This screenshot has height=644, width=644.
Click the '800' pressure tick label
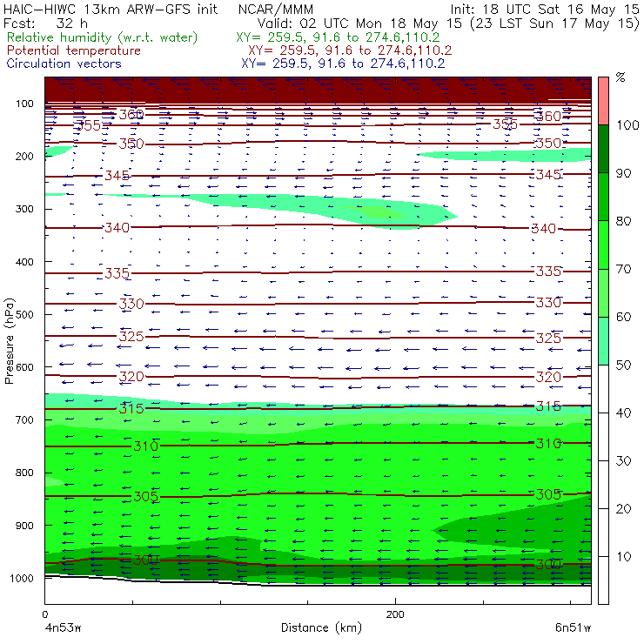(x=24, y=473)
